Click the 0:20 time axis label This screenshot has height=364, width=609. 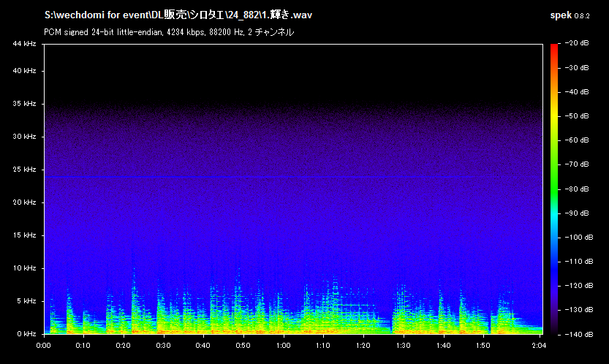click(x=123, y=346)
